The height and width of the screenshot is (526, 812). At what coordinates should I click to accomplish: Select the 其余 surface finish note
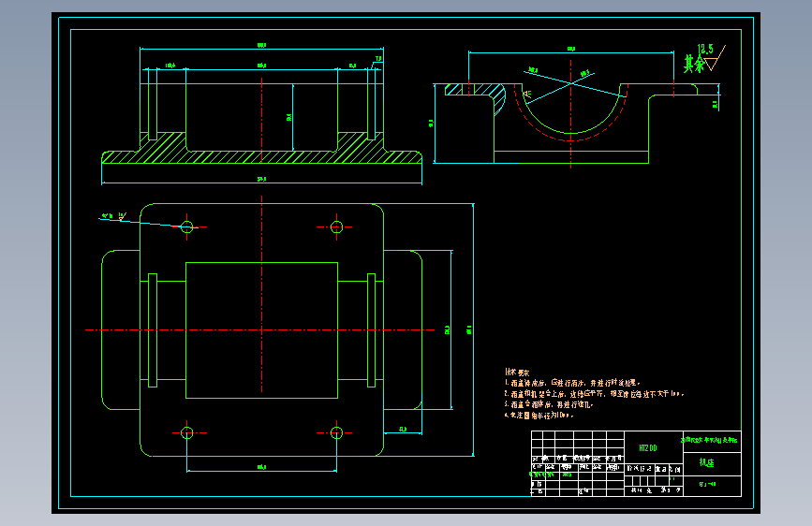click(x=694, y=64)
